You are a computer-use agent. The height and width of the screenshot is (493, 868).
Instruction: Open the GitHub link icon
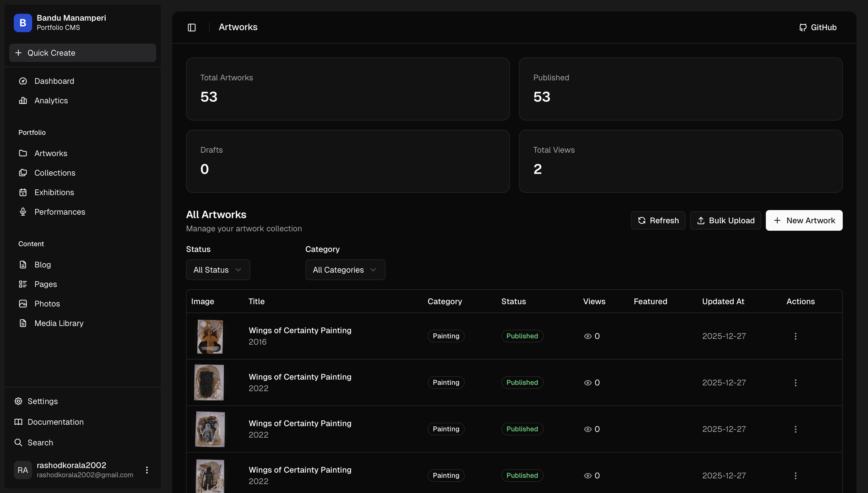[x=803, y=28]
